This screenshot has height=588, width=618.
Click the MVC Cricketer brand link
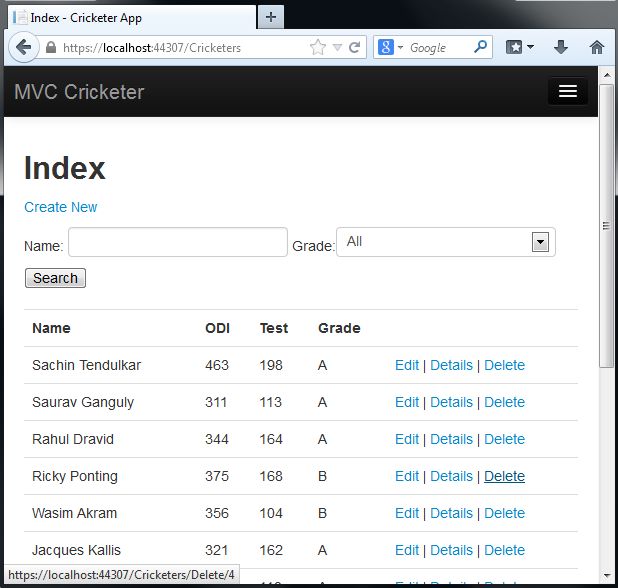pyautogui.click(x=79, y=92)
